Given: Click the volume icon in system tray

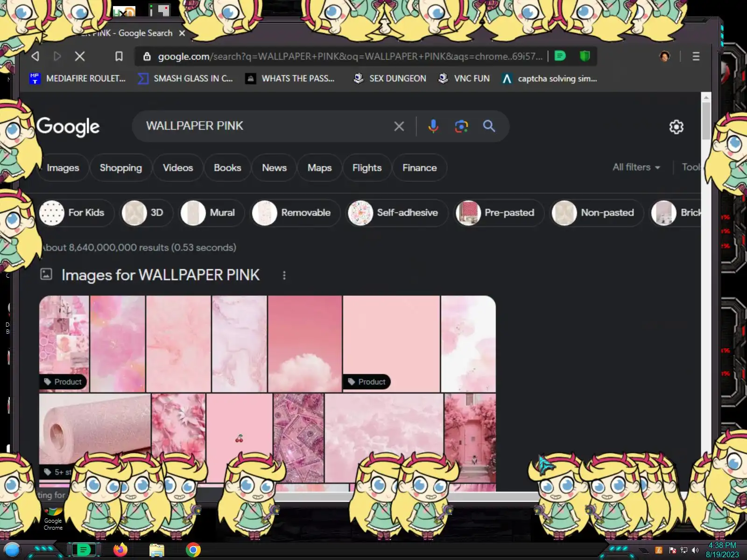Looking at the screenshot, I should (695, 550).
